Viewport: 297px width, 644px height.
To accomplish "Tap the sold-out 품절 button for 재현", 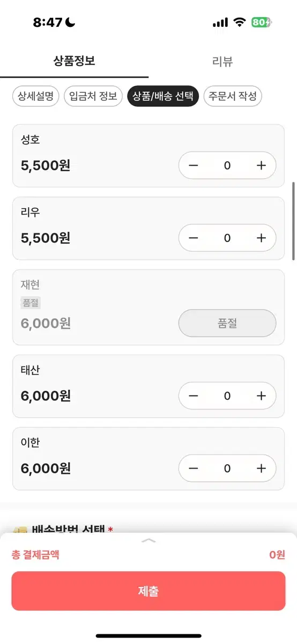I will [x=227, y=323].
